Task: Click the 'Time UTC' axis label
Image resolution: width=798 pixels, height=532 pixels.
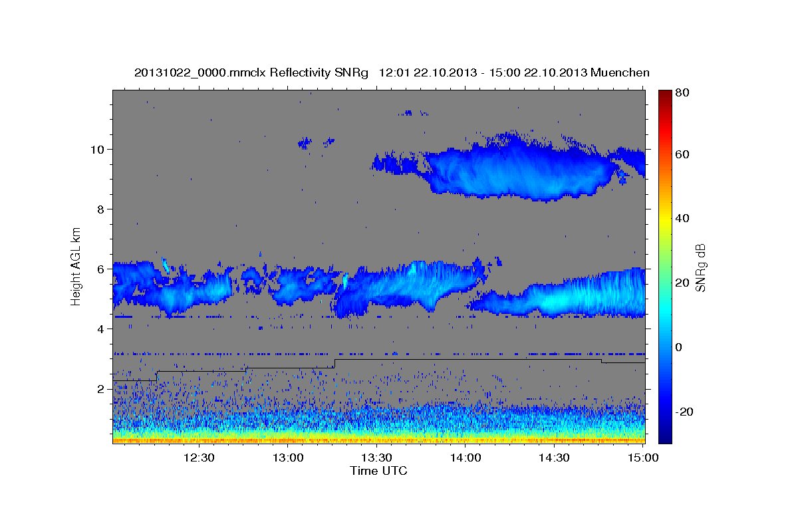Action: coord(378,471)
